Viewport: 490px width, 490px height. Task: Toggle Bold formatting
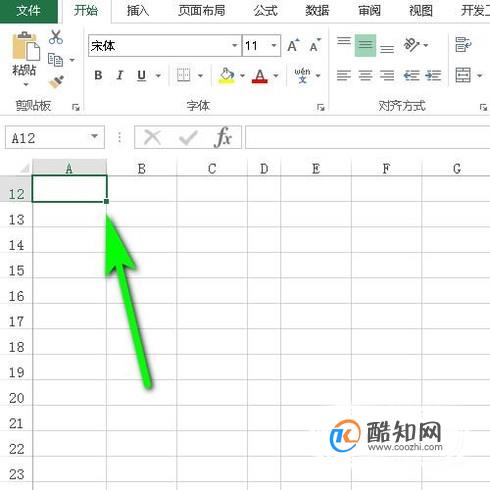coord(98,75)
